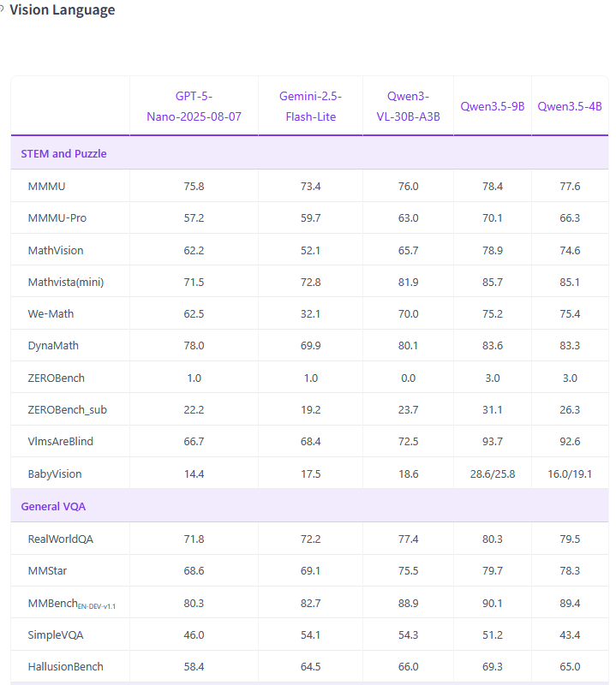Select the RealWorldQA row label

[x=59, y=539]
